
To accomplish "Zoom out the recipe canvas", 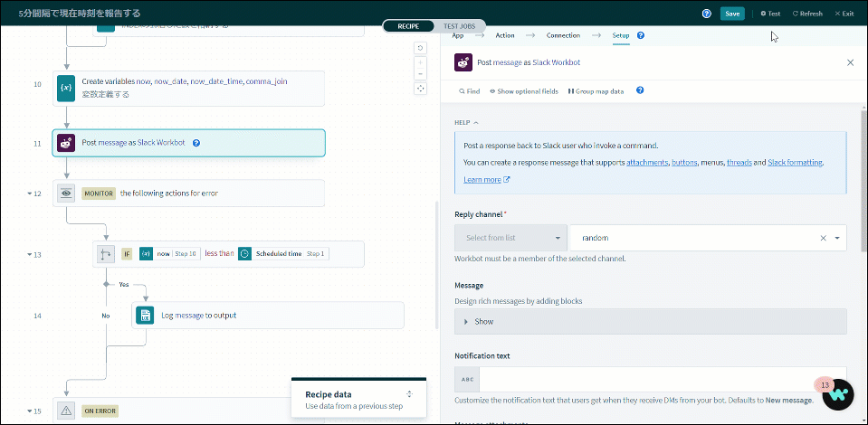I will click(x=421, y=73).
